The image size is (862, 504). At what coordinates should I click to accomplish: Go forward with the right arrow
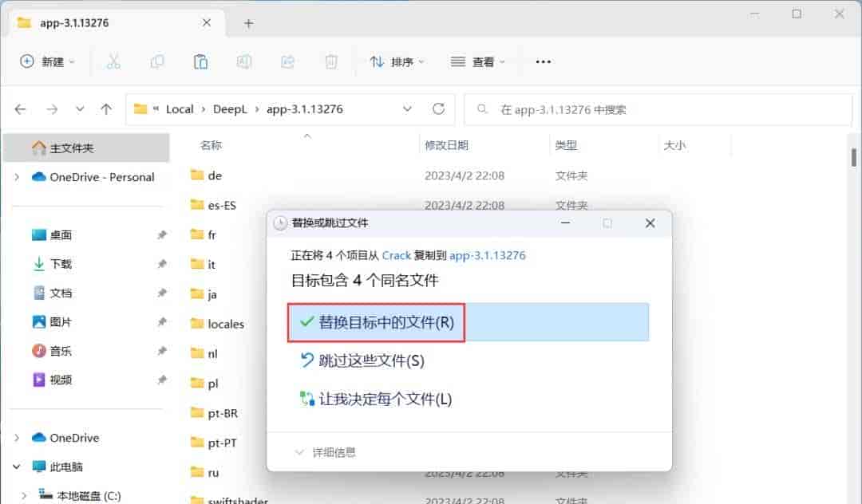[52, 109]
